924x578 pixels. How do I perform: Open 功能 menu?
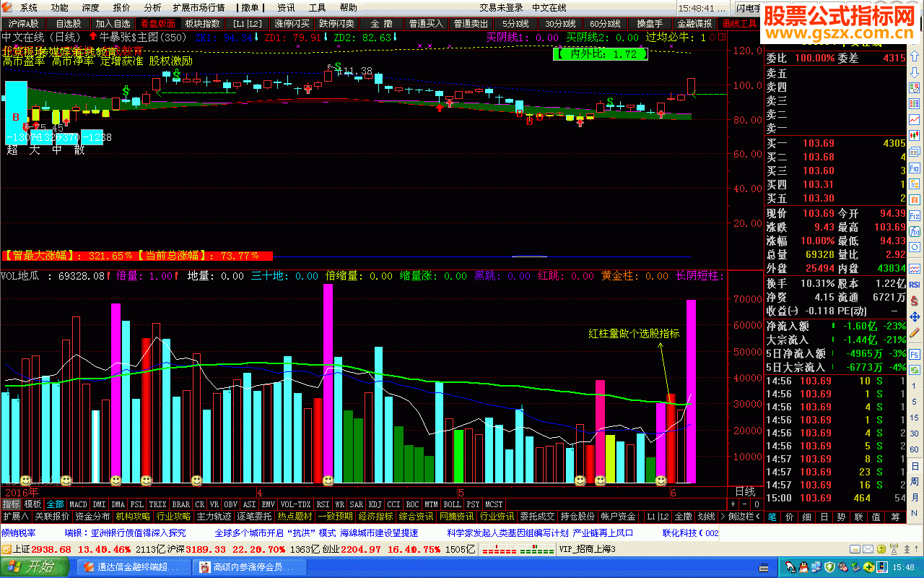pyautogui.click(x=60, y=7)
